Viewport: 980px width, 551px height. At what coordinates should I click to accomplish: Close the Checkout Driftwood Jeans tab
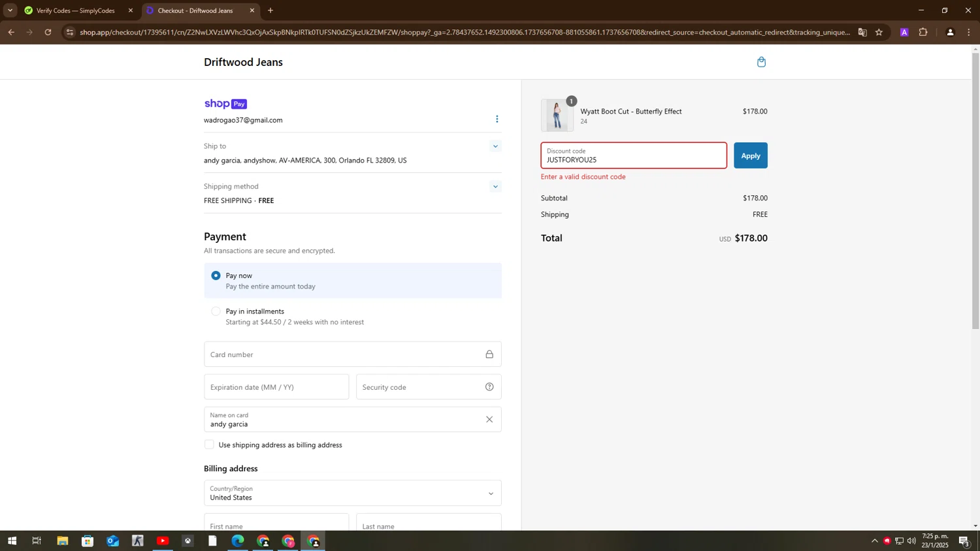[x=252, y=10]
